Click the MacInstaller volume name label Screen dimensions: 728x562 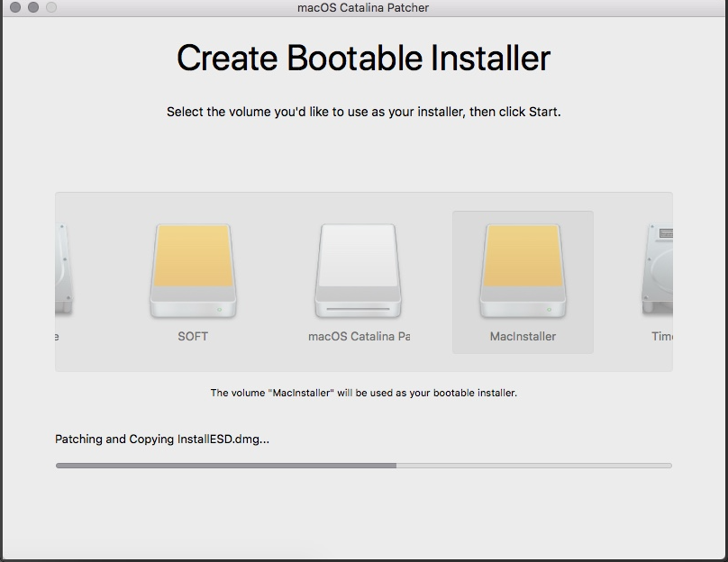(523, 336)
